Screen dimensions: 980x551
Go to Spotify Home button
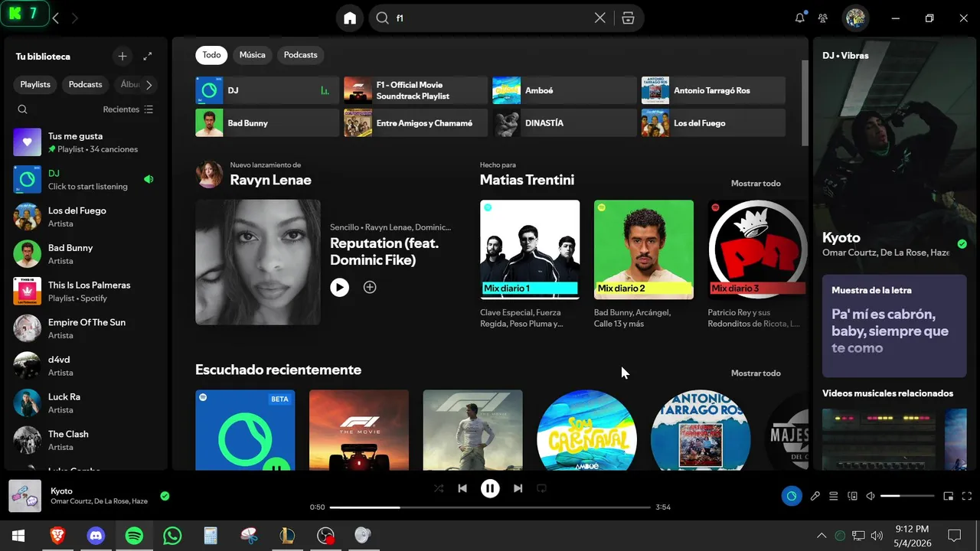point(350,18)
